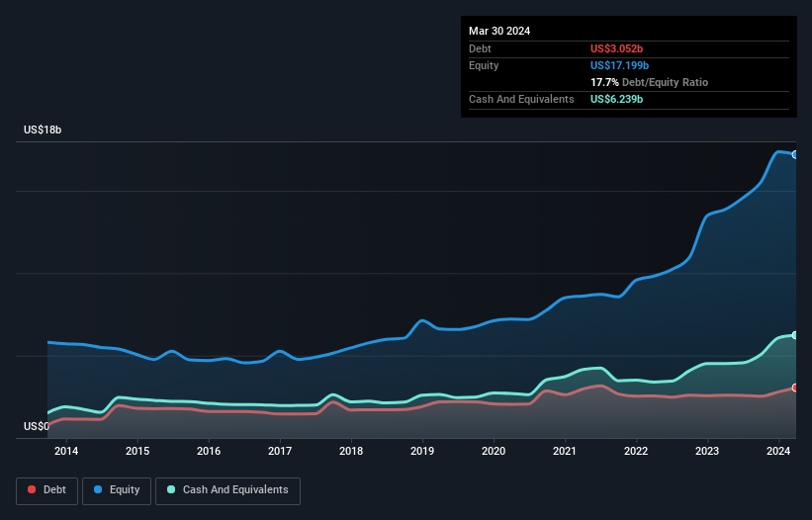Click the 17.7% Debt/Equity Ratio text
The width and height of the screenshot is (812, 520).
tap(649, 82)
